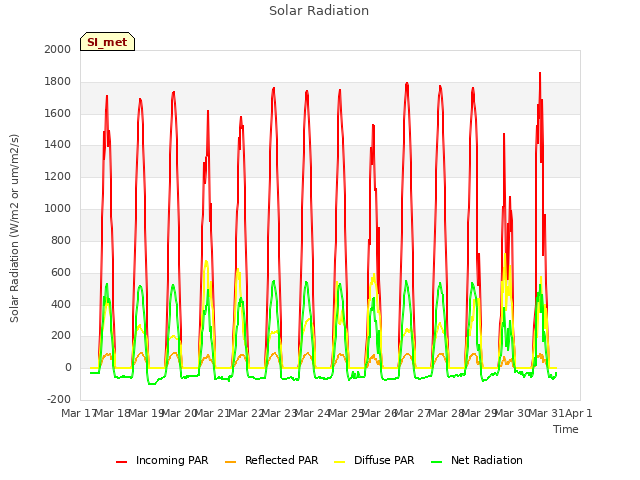Click the 1200 y-axis tick label

(x=58, y=177)
